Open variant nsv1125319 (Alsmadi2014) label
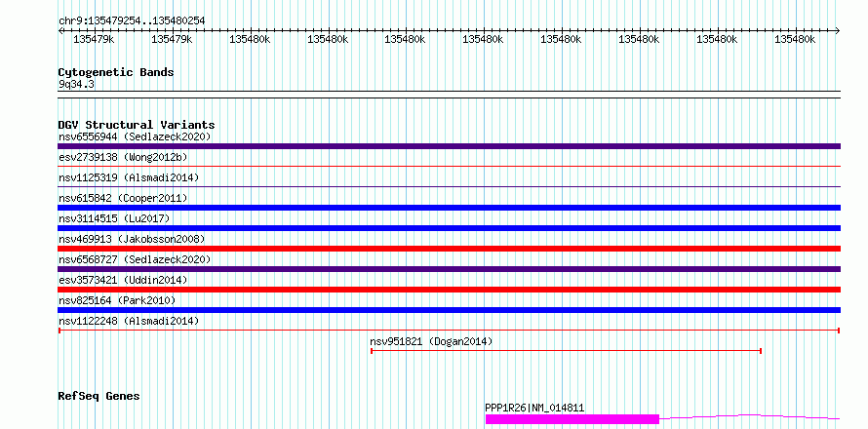 129,177
